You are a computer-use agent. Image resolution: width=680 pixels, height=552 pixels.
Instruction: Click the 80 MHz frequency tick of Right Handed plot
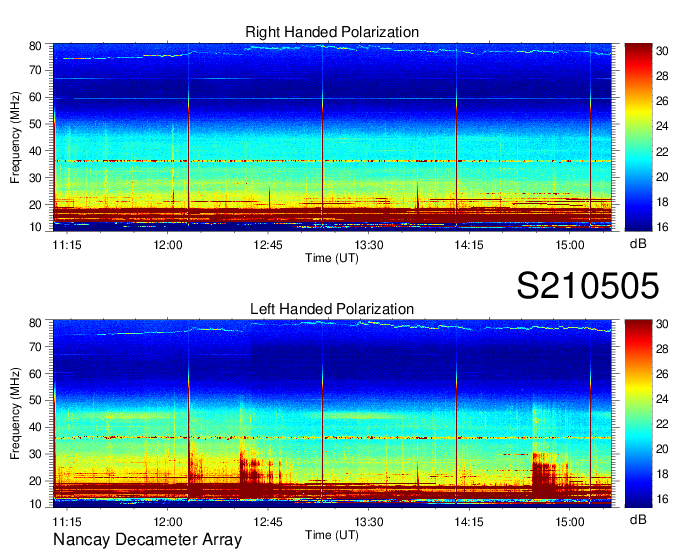(x=36, y=46)
